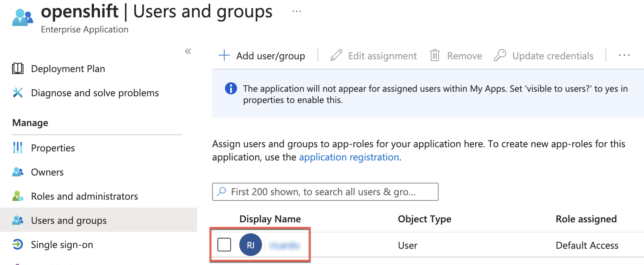Click Update credentials key button

click(x=544, y=56)
